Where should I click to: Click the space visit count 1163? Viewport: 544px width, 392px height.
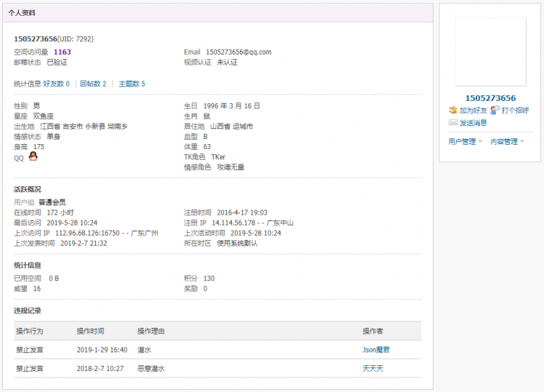click(62, 52)
